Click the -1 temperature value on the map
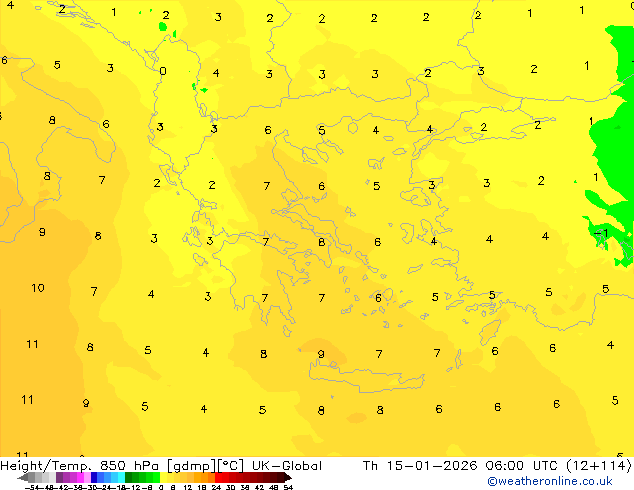 pos(601,233)
